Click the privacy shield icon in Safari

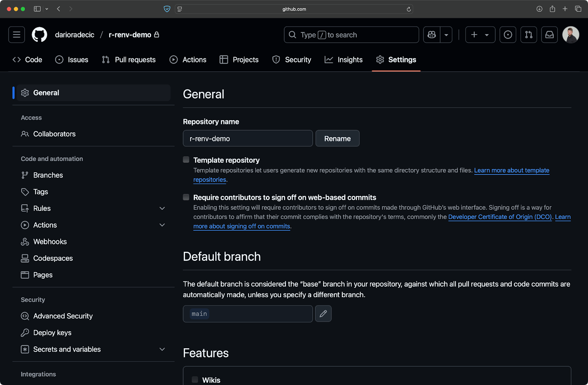click(167, 9)
